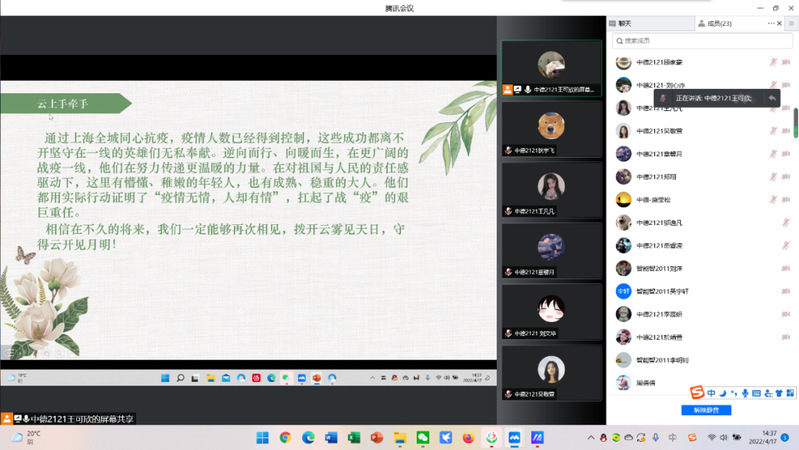
Task: Select the 中德2121王凡凡 video thumbnail
Action: click(551, 190)
